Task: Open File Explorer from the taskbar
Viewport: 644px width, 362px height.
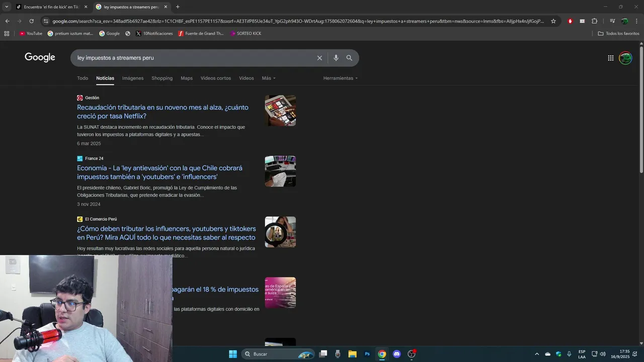Action: coord(352,354)
